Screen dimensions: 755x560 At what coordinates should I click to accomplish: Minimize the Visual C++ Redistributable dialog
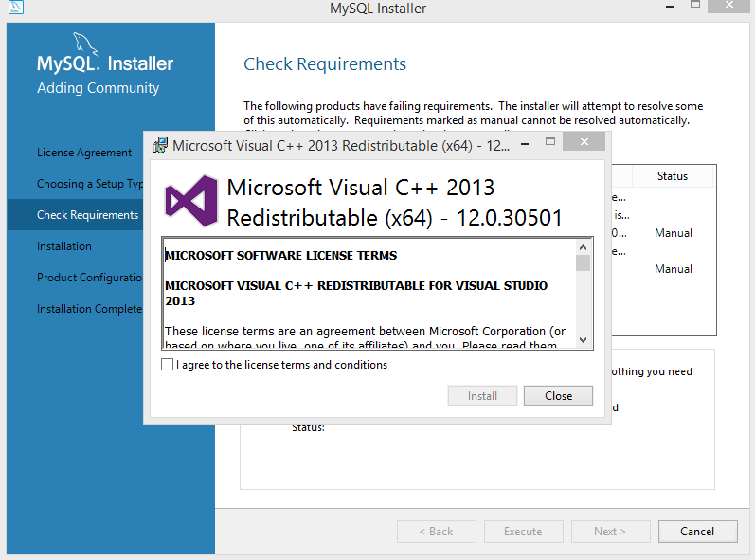coord(525,143)
